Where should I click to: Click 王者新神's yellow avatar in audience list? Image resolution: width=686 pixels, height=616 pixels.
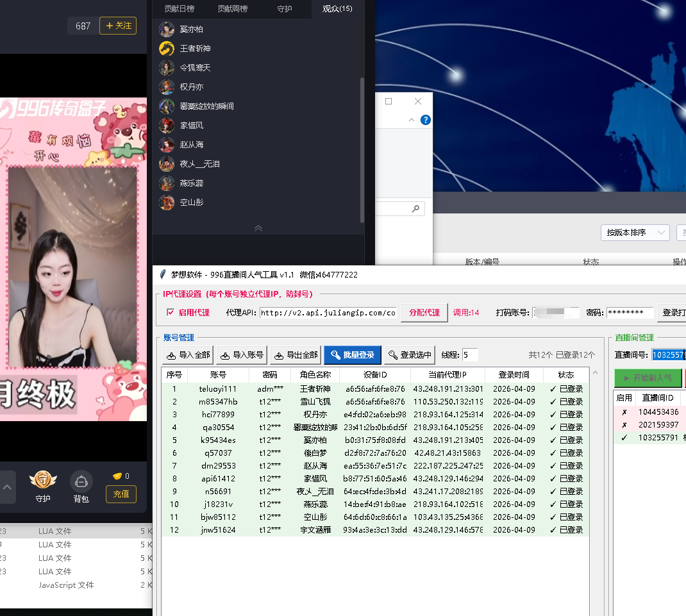(167, 49)
